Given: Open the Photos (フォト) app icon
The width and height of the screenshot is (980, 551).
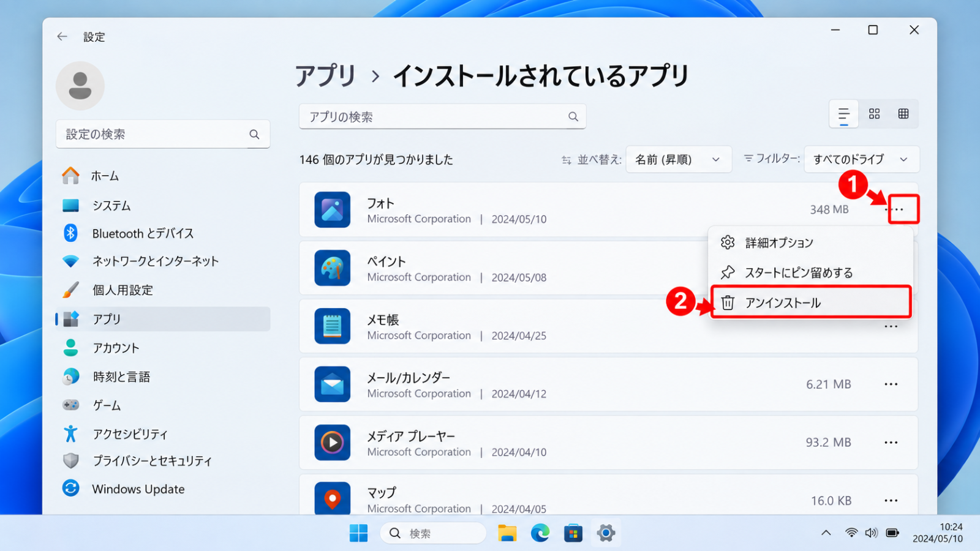Looking at the screenshot, I should point(332,209).
